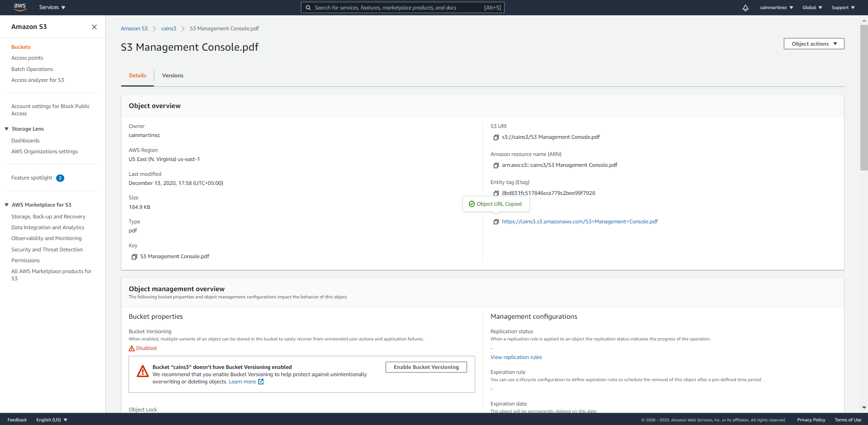868x425 pixels.
Task: Open the notifications bell icon
Action: (x=745, y=8)
